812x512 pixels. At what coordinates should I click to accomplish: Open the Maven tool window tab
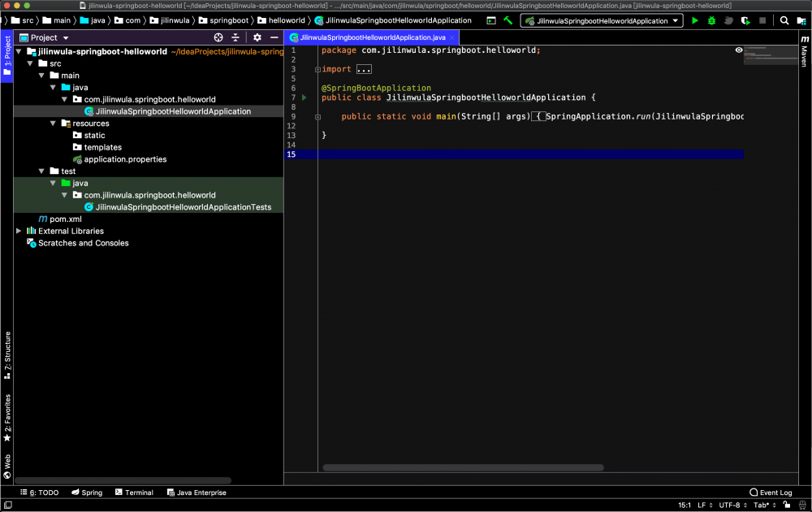point(804,55)
